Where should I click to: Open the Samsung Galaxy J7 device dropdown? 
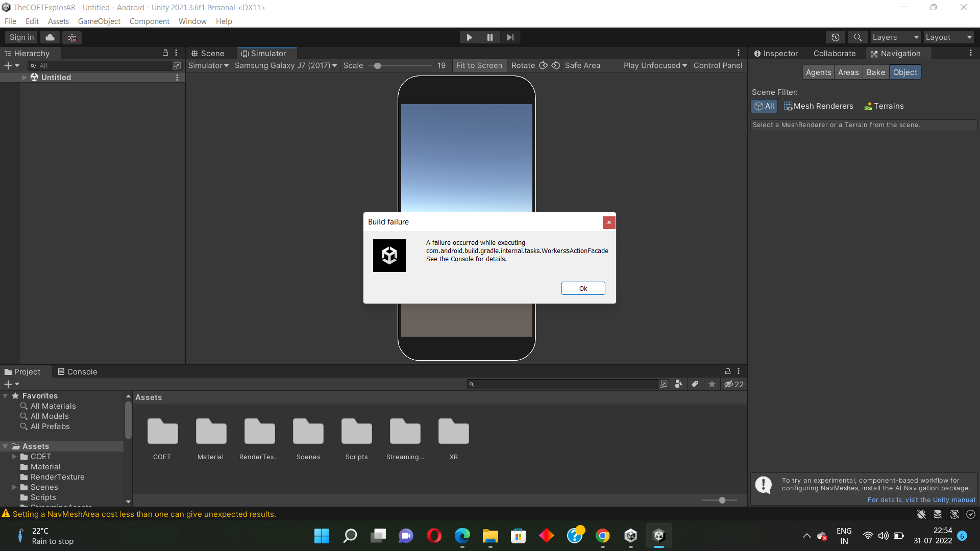[x=285, y=65]
